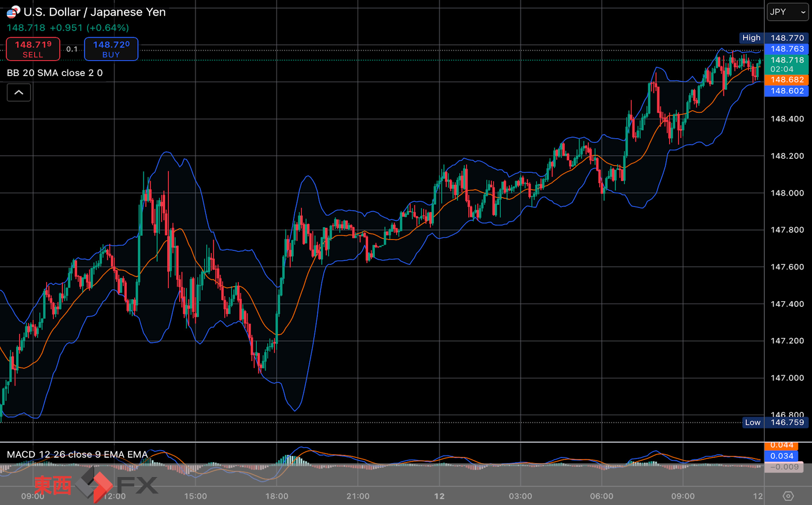Viewport: 812px width, 505px height.
Task: Click the blue 148.763 upper band tag
Action: (x=786, y=49)
